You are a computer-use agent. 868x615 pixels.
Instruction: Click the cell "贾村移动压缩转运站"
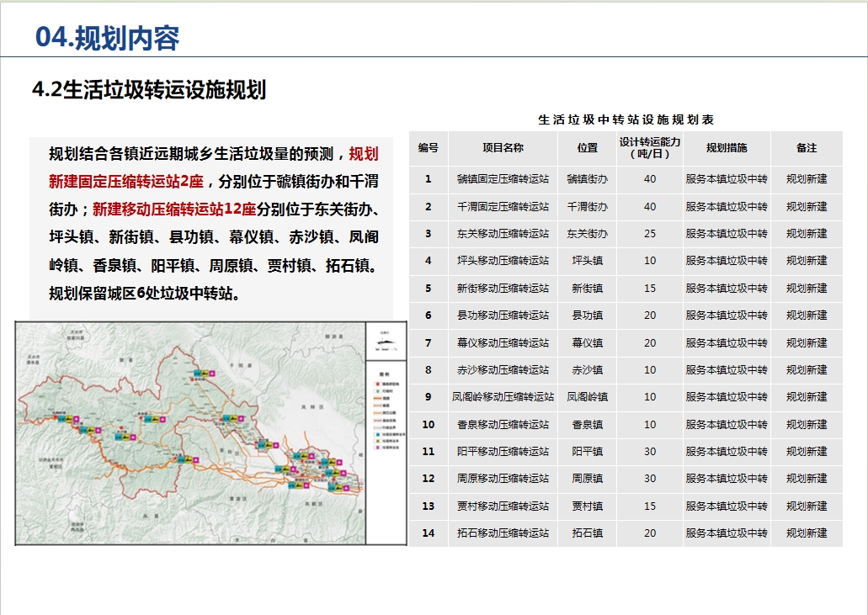pos(503,506)
